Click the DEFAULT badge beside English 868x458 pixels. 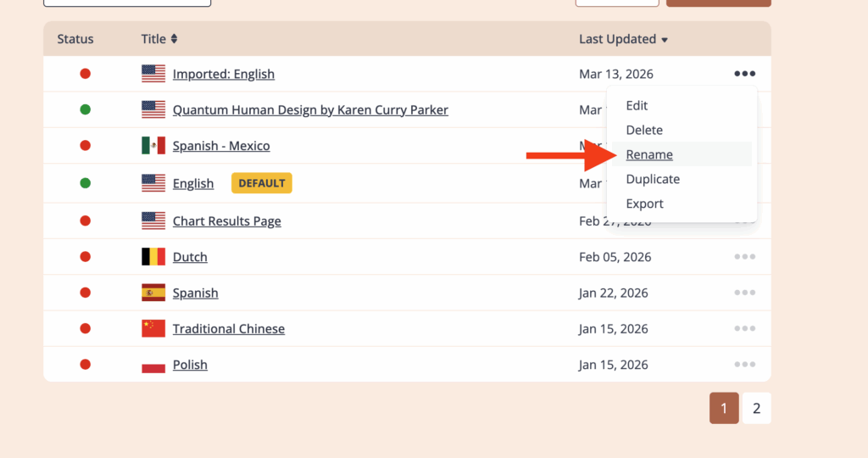(x=261, y=183)
